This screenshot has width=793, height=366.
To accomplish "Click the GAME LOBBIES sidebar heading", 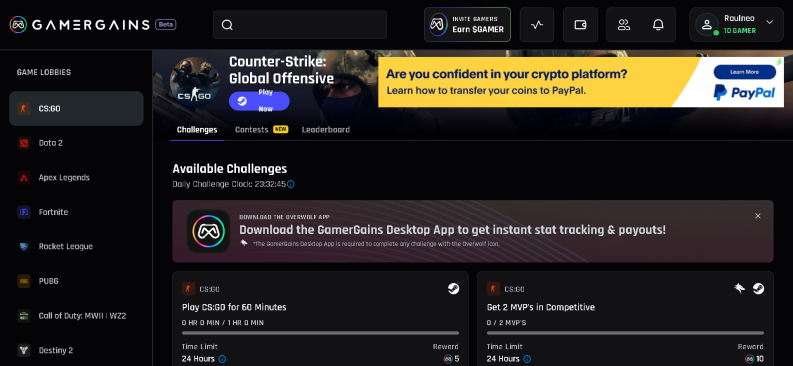I will tap(44, 72).
